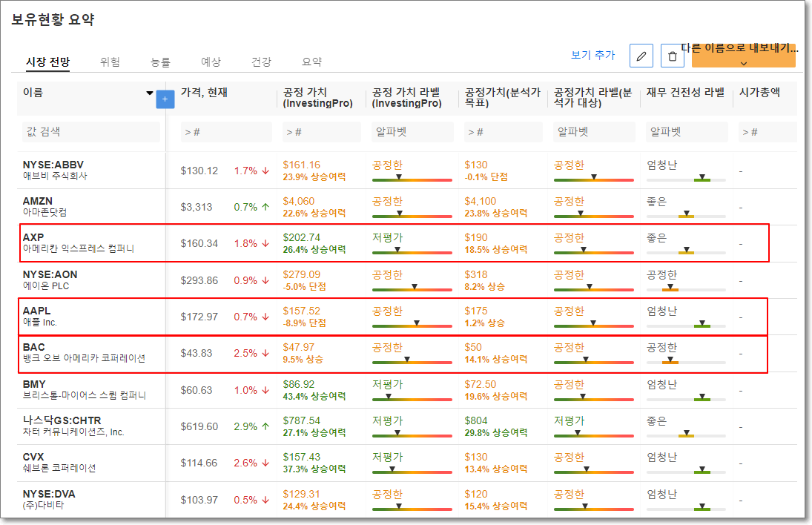
Task: Click the 엄청난 health label for ABBV
Action: click(x=661, y=165)
